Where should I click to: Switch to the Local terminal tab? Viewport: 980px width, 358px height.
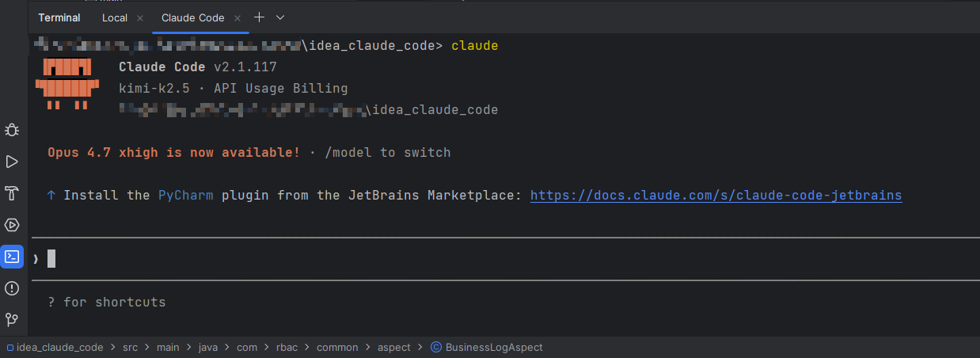point(115,17)
